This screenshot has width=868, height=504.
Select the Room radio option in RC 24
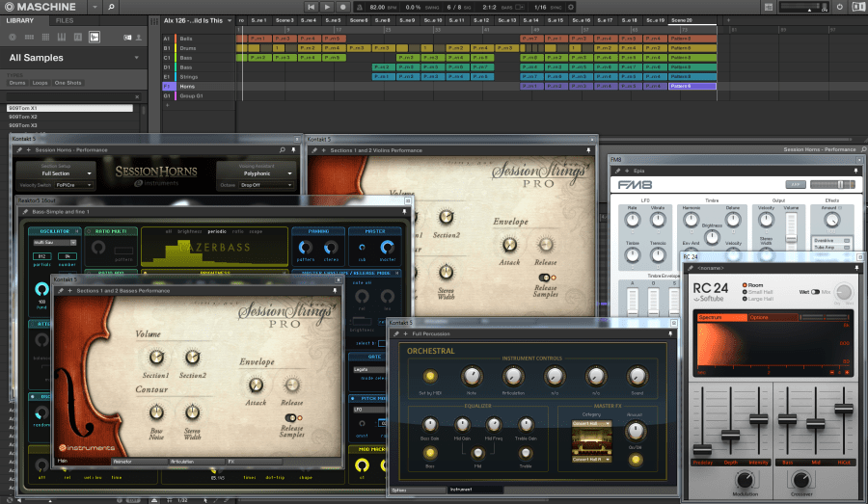(x=746, y=285)
